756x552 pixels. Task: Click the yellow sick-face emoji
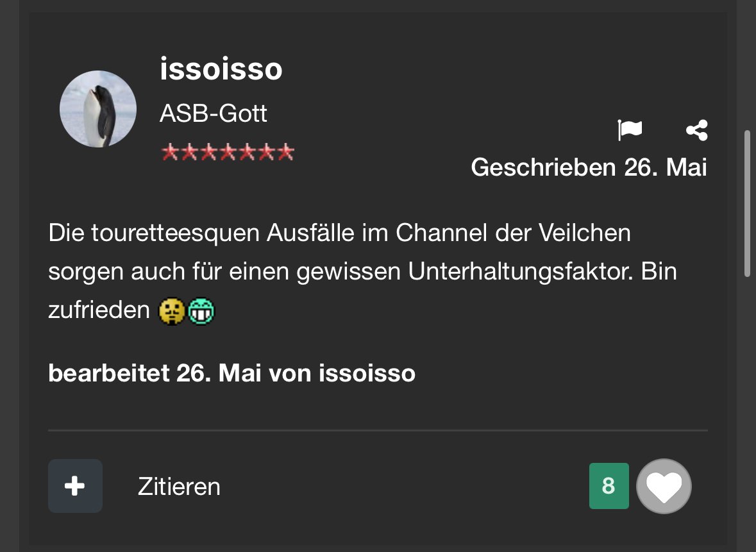[171, 312]
